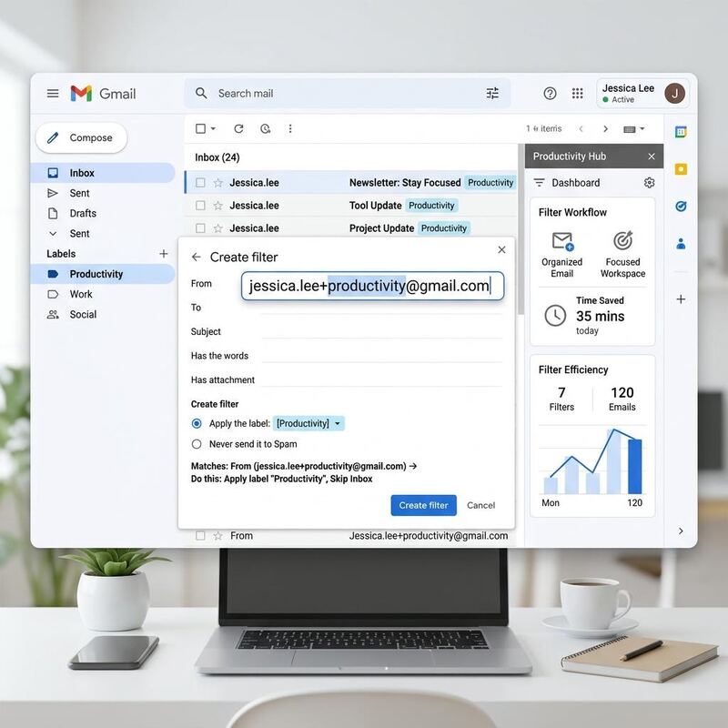Click the Refresh icon in toolbar
This screenshot has height=728, width=728.
238,128
